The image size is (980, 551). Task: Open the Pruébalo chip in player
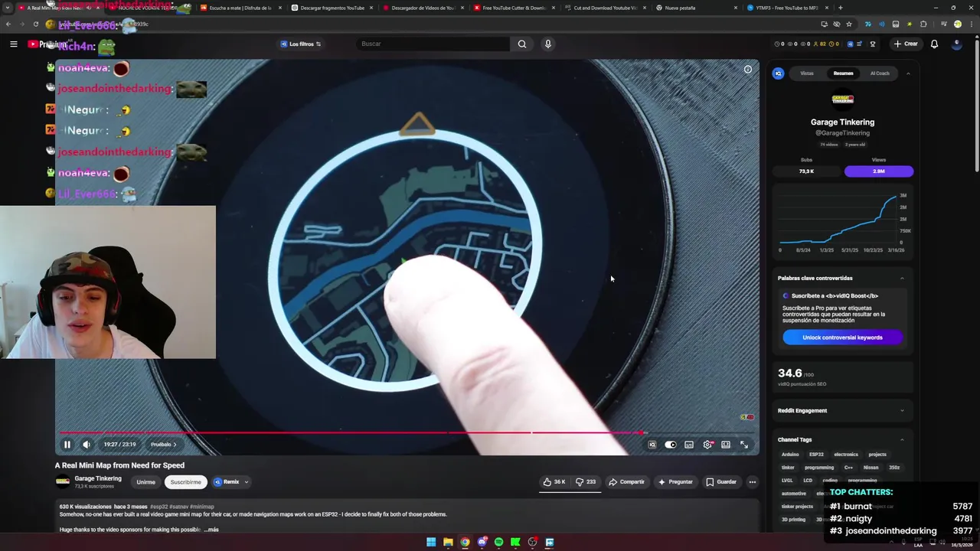click(x=163, y=445)
